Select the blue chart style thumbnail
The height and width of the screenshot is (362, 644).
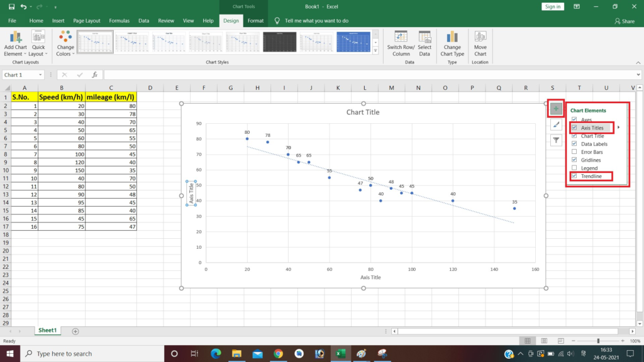point(353,41)
